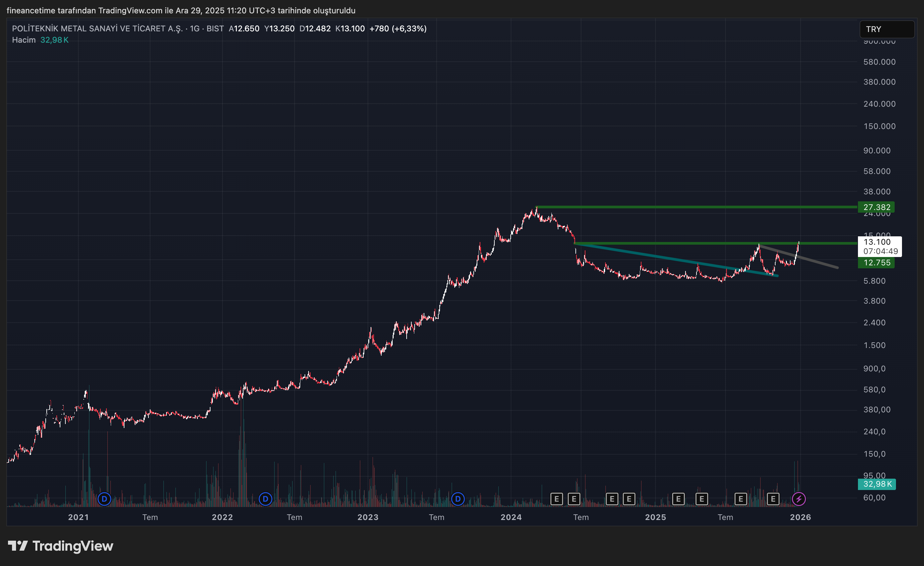The height and width of the screenshot is (566, 924).
Task: Click the dividend D marker in mid-2022
Action: pos(266,499)
